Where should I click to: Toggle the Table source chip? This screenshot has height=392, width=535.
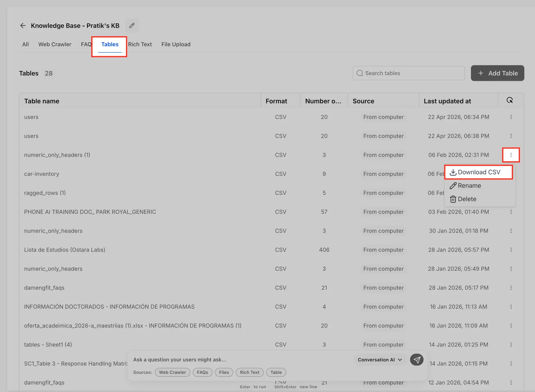(276, 372)
